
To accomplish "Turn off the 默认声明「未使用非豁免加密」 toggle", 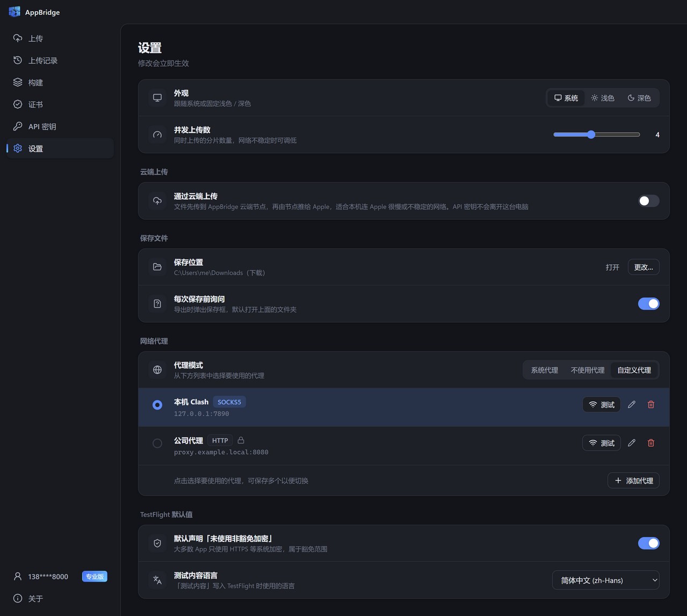I will (x=648, y=543).
